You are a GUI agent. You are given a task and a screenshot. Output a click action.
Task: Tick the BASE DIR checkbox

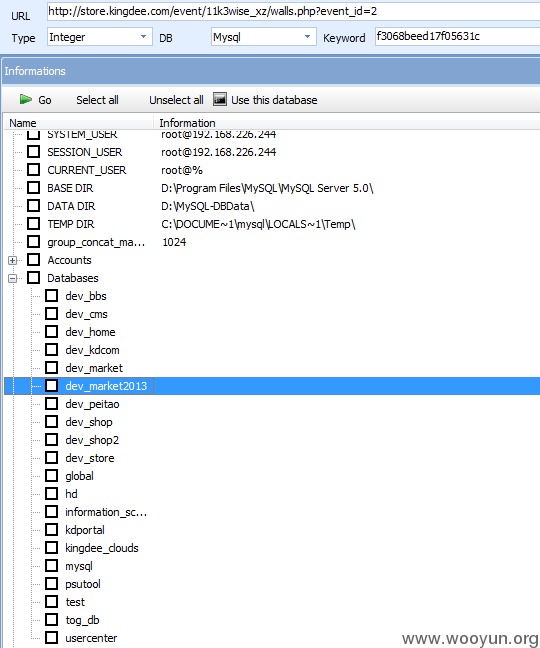point(33,188)
